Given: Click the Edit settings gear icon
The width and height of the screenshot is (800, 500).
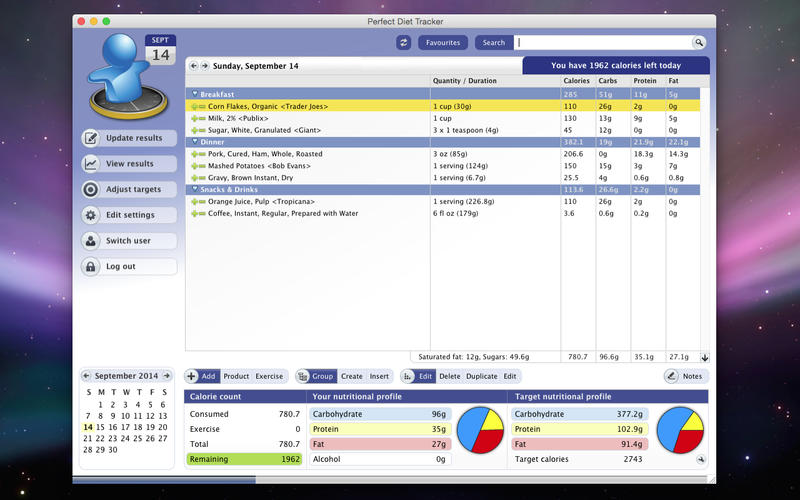Looking at the screenshot, I should coord(91,215).
